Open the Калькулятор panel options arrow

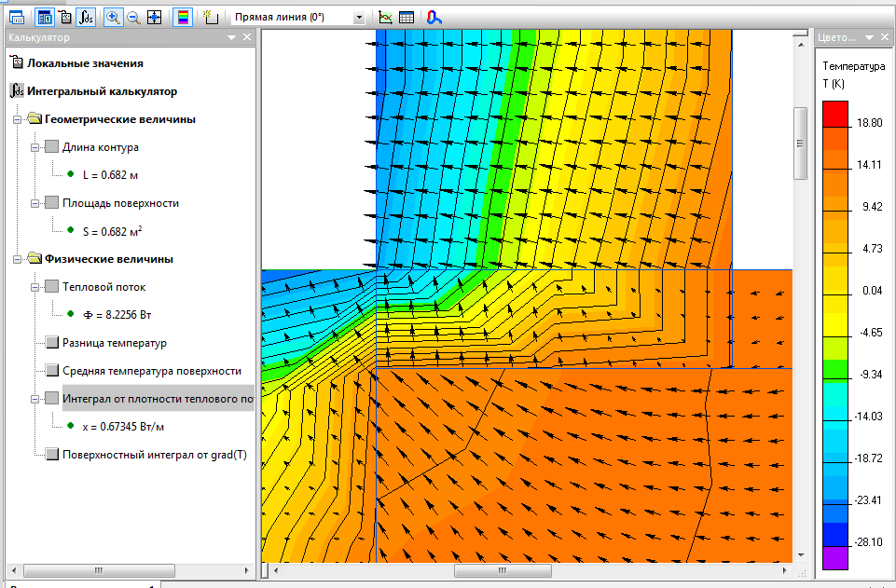coord(231,37)
